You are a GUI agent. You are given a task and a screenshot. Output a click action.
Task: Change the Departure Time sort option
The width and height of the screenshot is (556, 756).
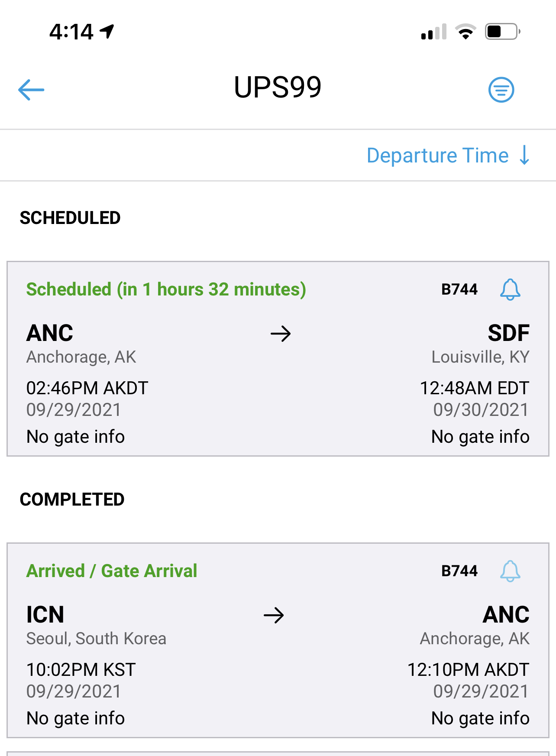(x=437, y=156)
